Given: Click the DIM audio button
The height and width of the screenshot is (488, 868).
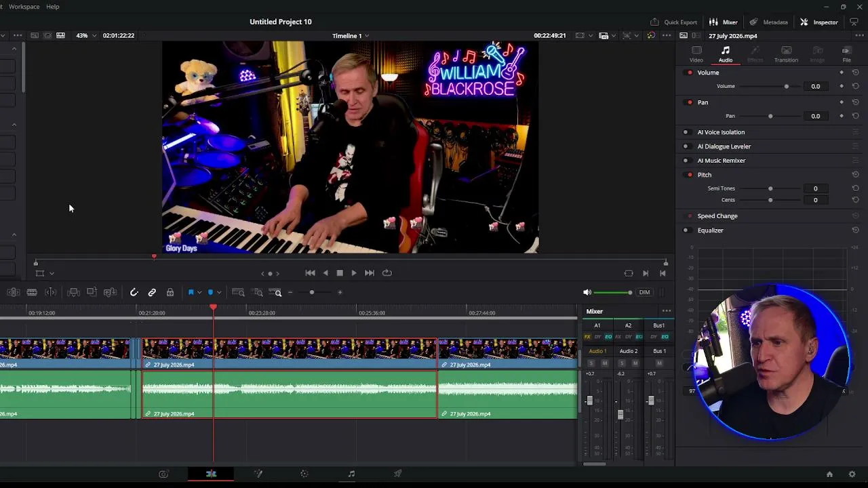Looking at the screenshot, I should tap(644, 292).
